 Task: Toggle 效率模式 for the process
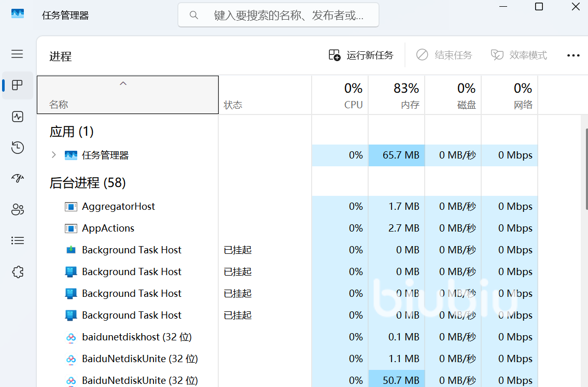519,55
